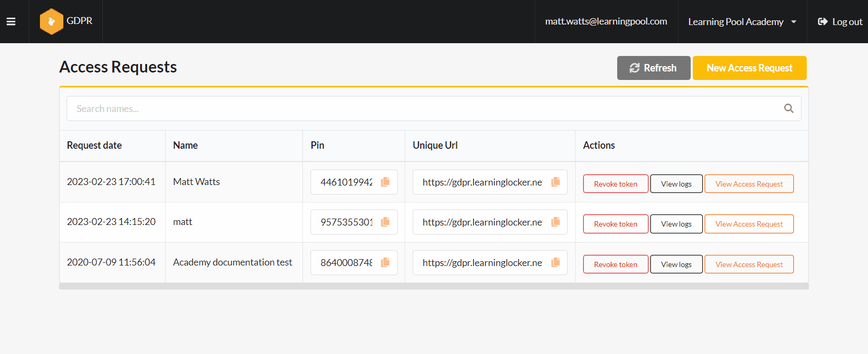Click the matt.watts@learningpool.com account item
The height and width of the screenshot is (354, 868).
click(x=606, y=22)
